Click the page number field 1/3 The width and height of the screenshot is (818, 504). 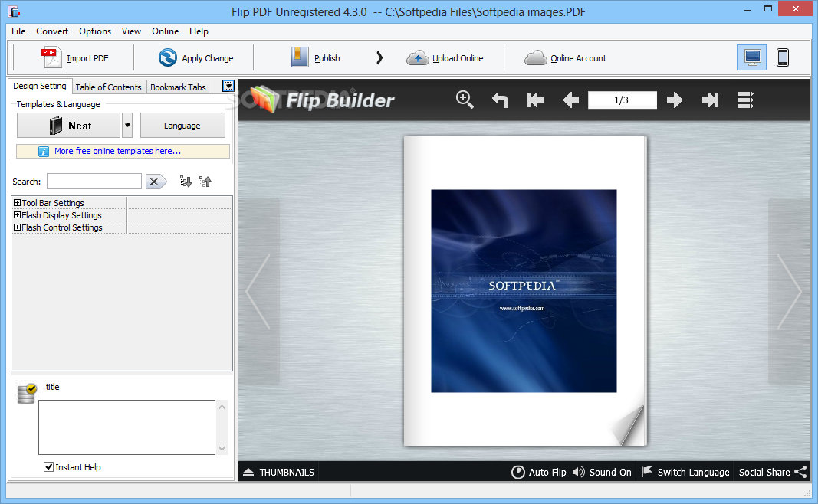pos(622,100)
